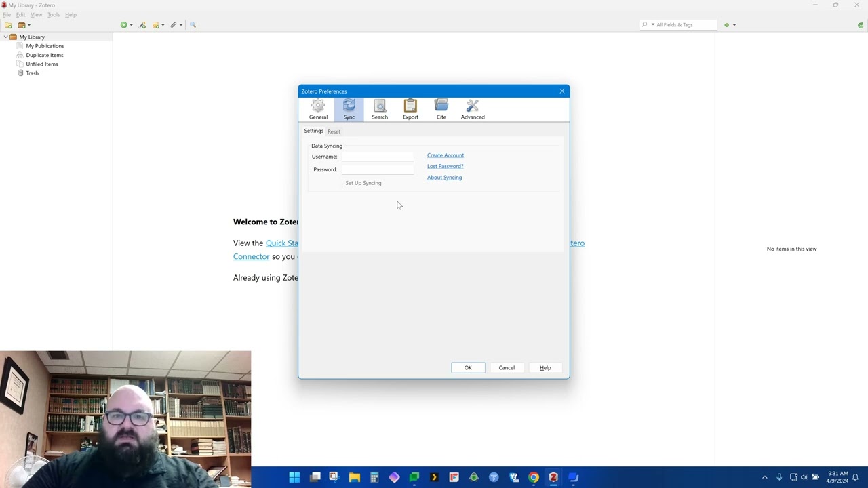Open the New Library dropdown arrow
Image resolution: width=868 pixels, height=488 pixels.
point(29,25)
